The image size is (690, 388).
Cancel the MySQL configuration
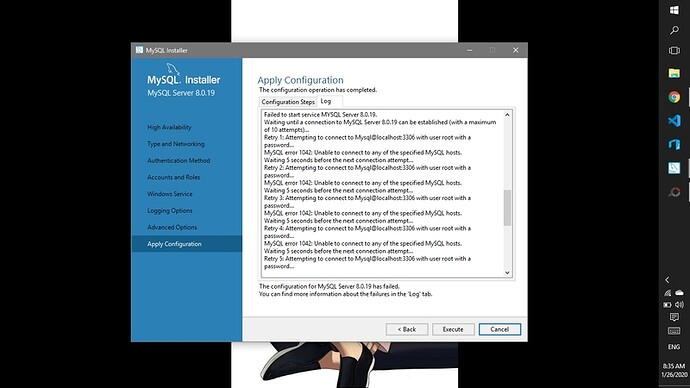coord(499,329)
